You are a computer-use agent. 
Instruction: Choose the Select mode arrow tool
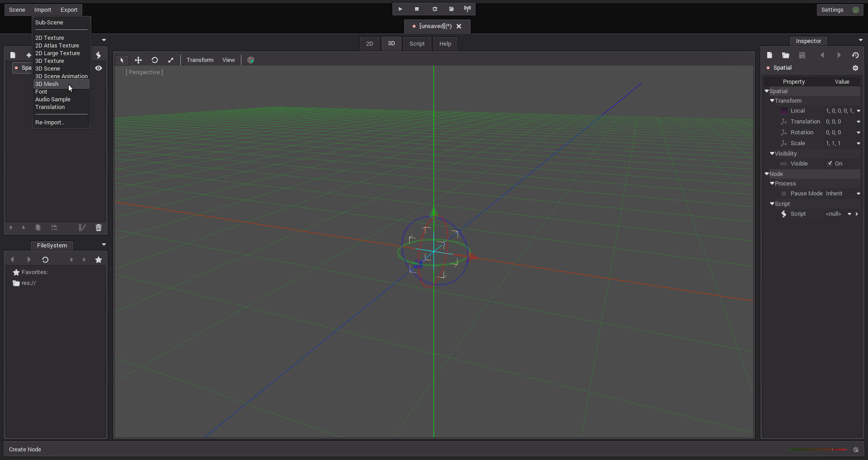pos(122,60)
